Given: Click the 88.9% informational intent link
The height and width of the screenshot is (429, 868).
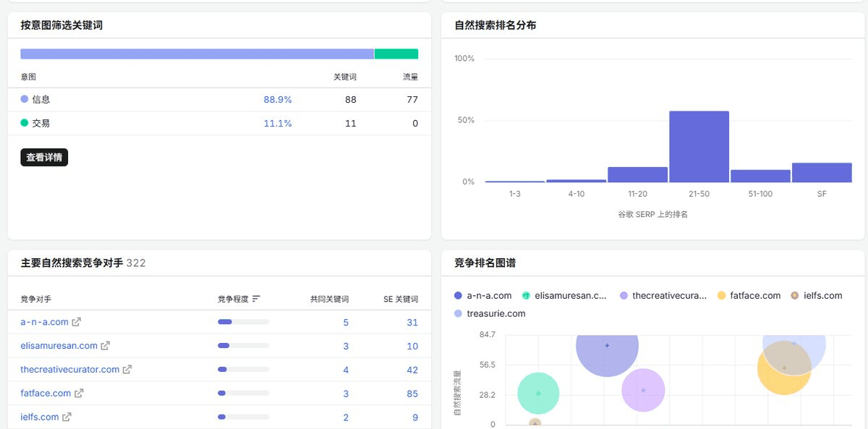Looking at the screenshot, I should coord(278,100).
